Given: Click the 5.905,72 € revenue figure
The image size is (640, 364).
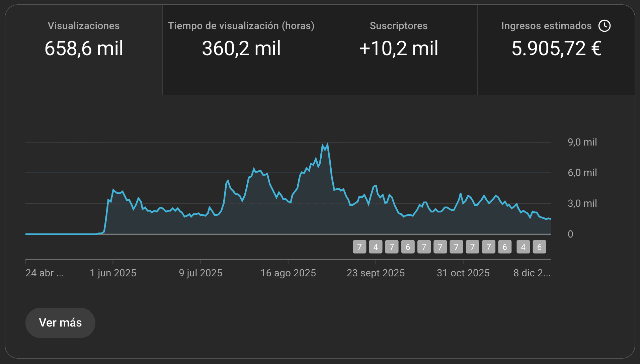Looking at the screenshot, I should click(x=556, y=49).
